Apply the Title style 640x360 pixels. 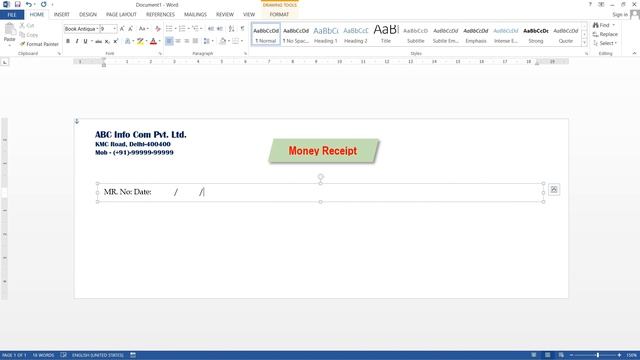(386, 34)
